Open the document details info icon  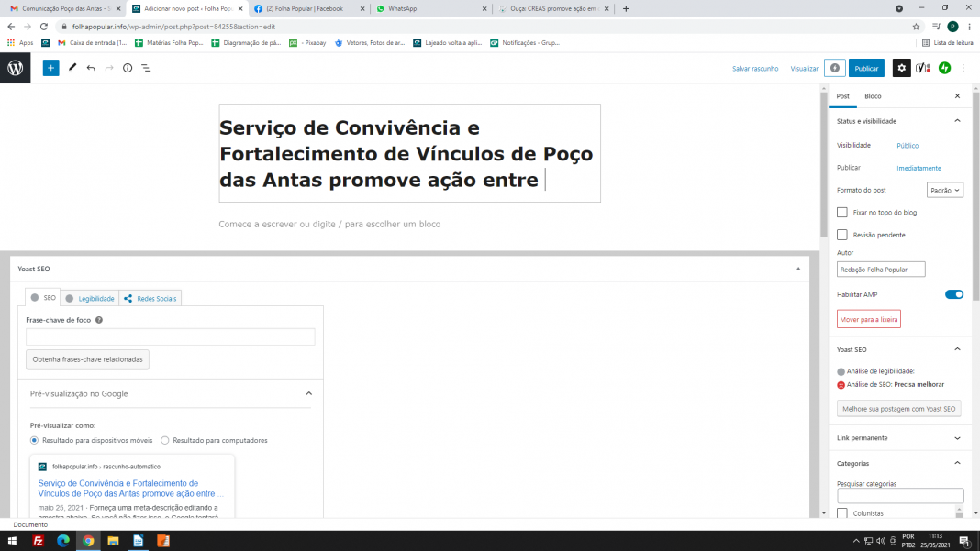coord(128,68)
